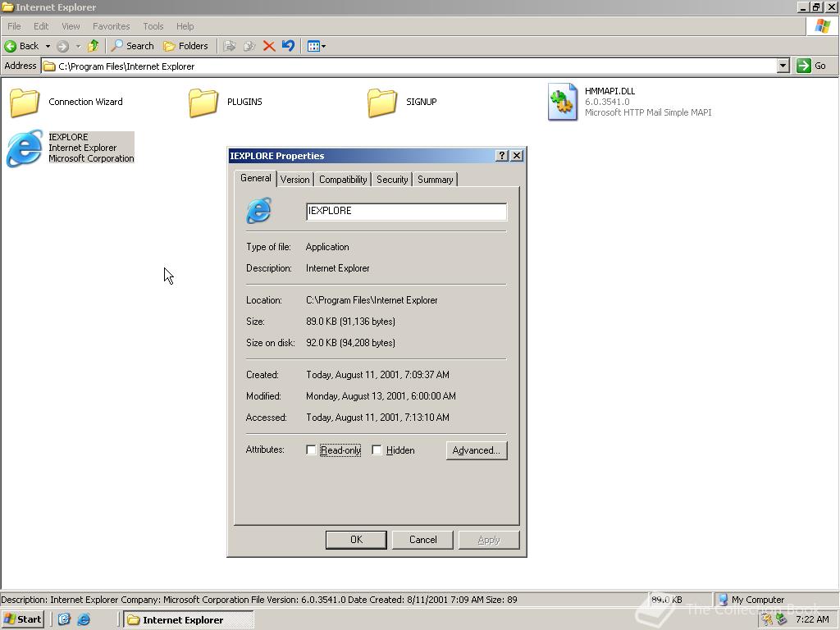Close the IEXPLORE Properties dialog
This screenshot has height=630, width=840.
517,156
